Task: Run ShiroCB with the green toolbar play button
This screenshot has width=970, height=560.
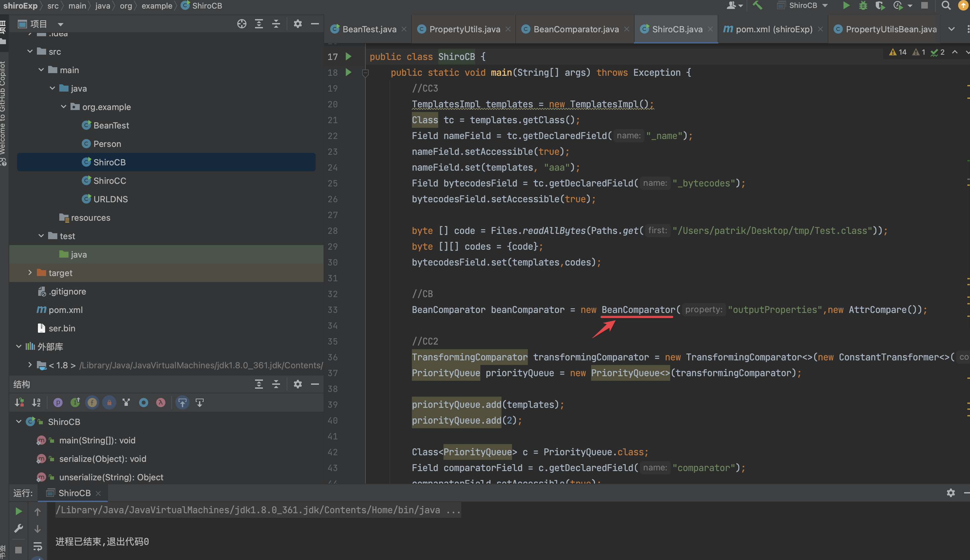Action: point(846,5)
